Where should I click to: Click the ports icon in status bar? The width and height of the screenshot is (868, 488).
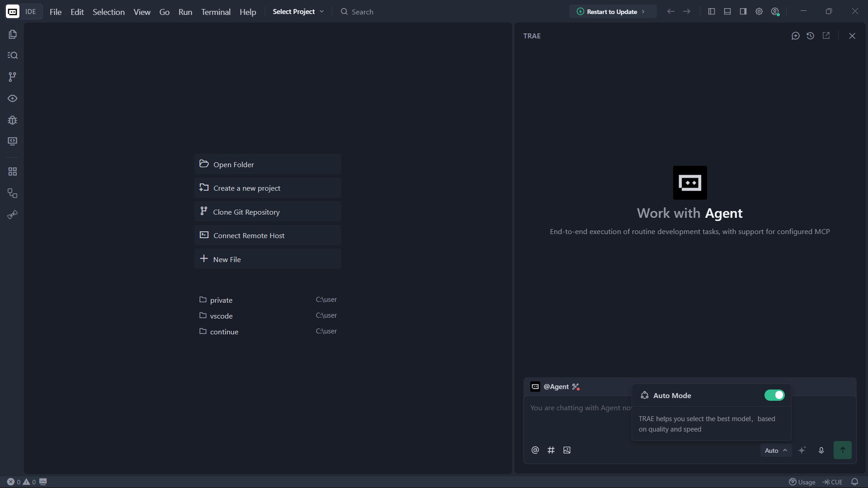pyautogui.click(x=43, y=482)
